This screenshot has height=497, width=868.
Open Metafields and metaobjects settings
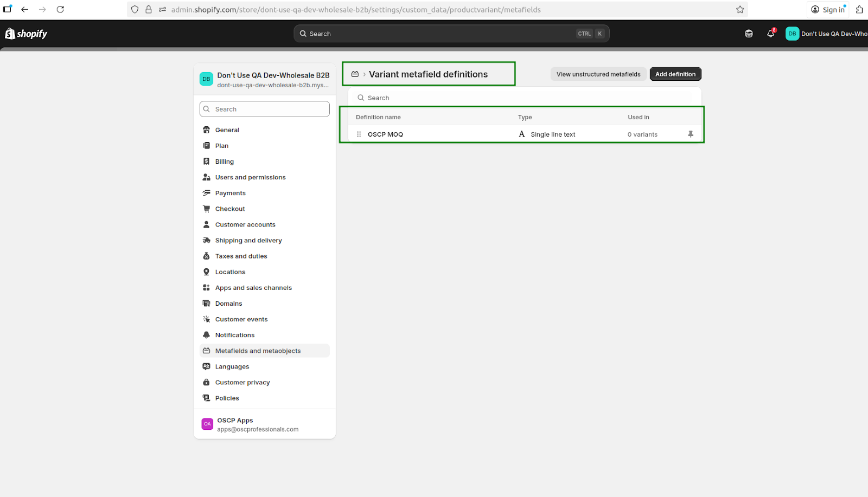pyautogui.click(x=258, y=351)
